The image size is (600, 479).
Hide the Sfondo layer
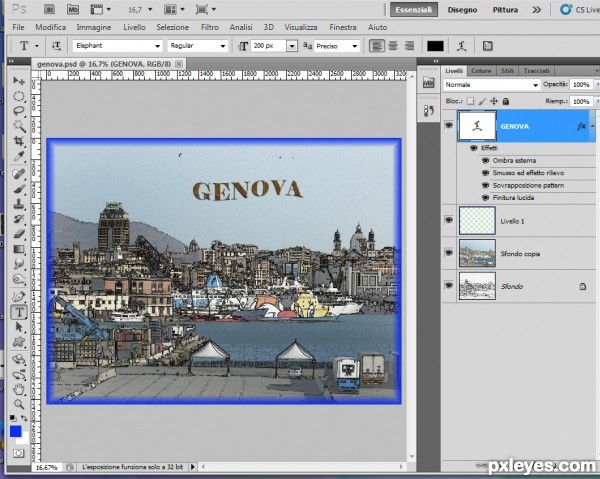point(448,285)
